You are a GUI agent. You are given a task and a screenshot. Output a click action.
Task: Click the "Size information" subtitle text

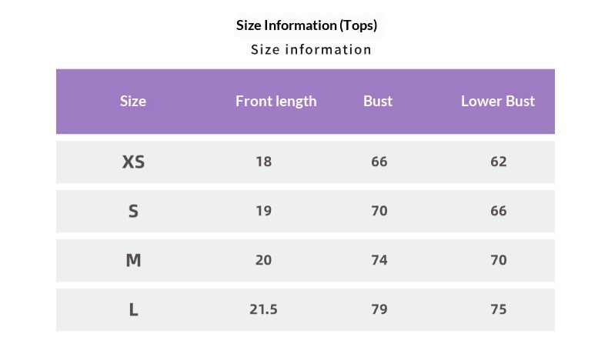pyautogui.click(x=311, y=50)
